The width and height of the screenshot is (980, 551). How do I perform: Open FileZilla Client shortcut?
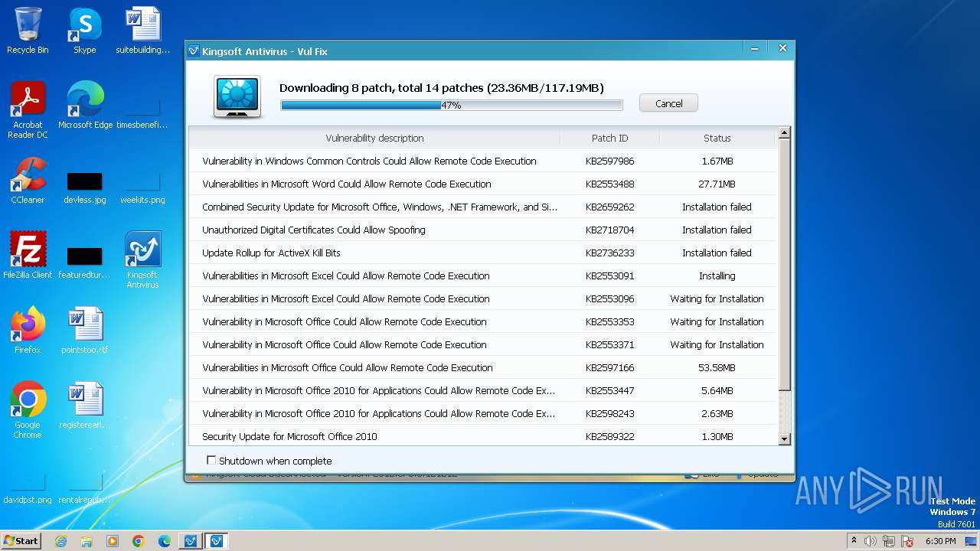pos(28,256)
